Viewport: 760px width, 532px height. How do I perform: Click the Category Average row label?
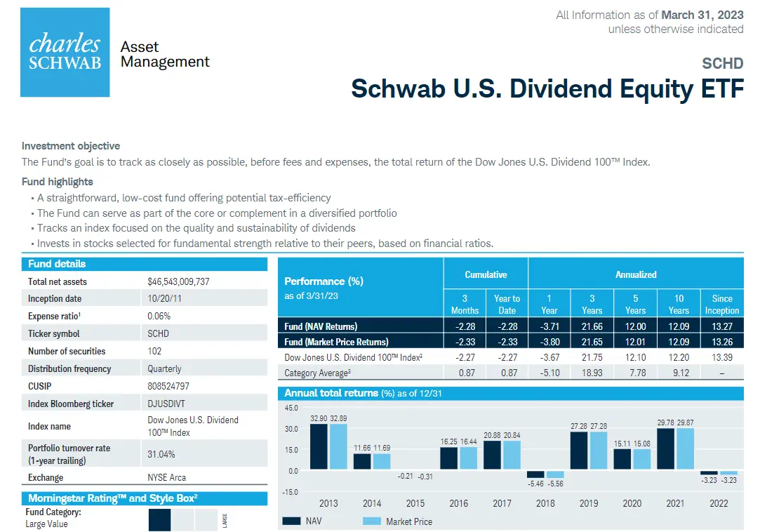pyautogui.click(x=317, y=373)
